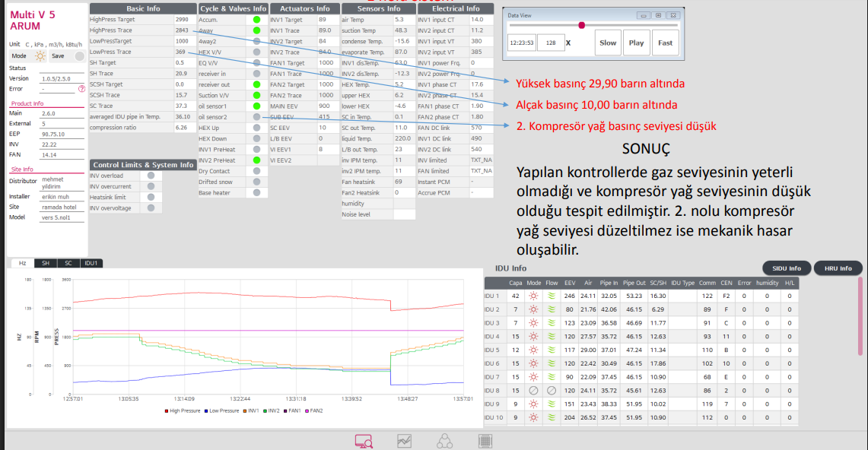The image size is (868, 450).
Task: Click the heating Mode sun icon
Action: [40, 56]
